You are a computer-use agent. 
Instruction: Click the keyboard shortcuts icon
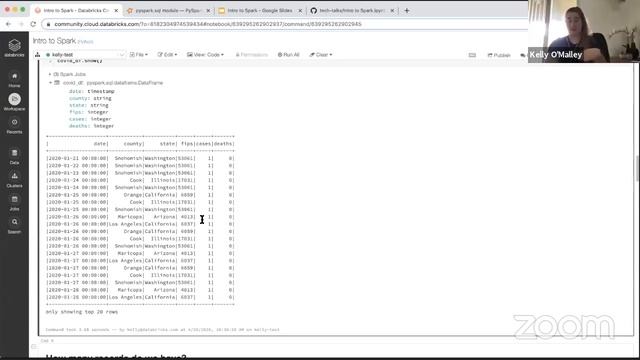472,55
